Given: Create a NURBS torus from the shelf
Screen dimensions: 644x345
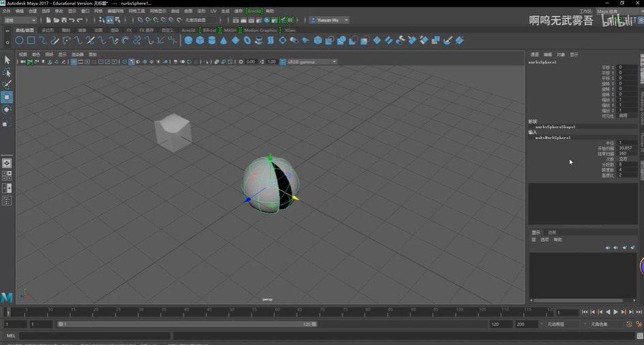Looking at the screenshot, I should point(247,40).
